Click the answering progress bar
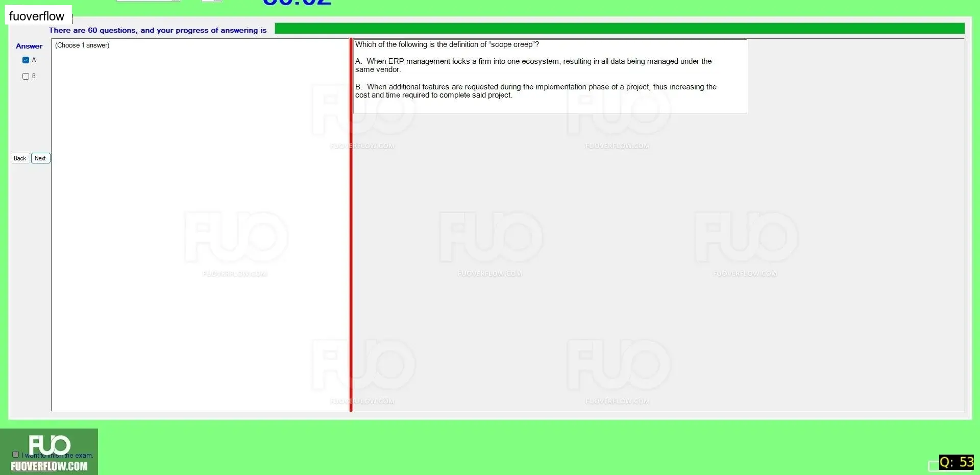This screenshot has width=980, height=475. [620, 29]
